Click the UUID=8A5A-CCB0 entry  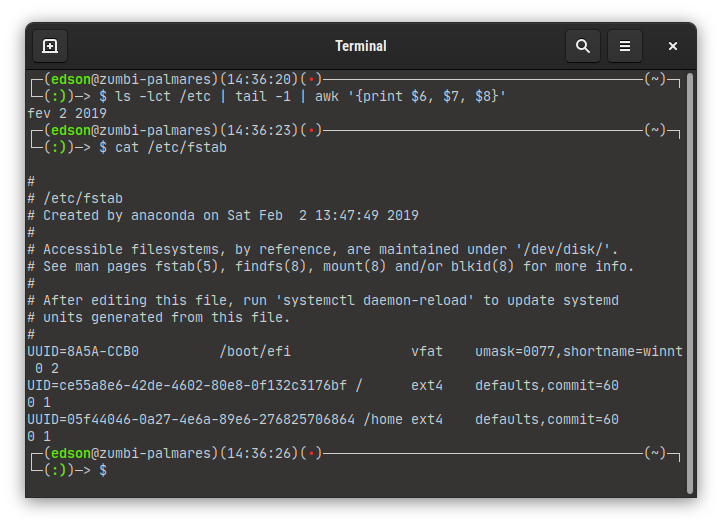[x=83, y=351]
